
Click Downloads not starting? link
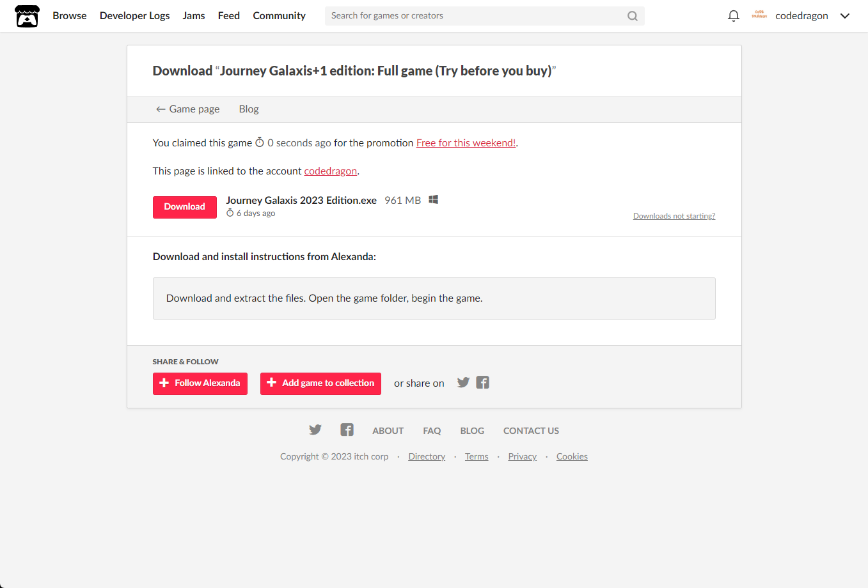pyautogui.click(x=674, y=216)
